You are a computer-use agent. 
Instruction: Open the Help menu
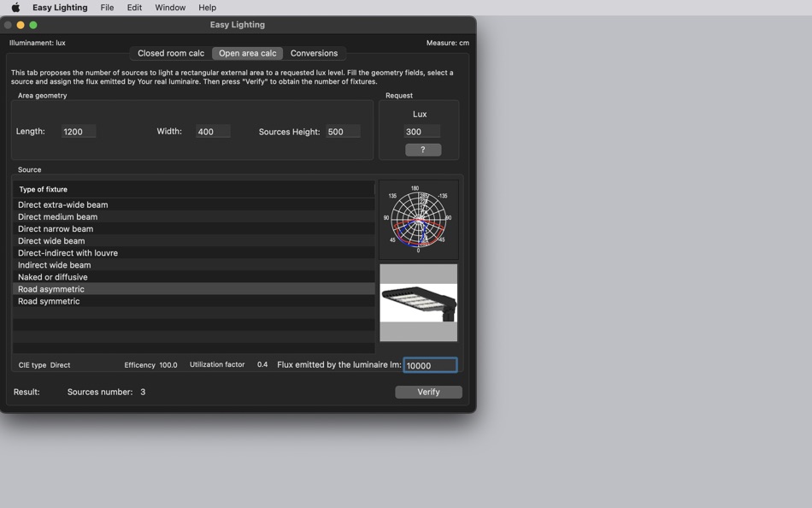[207, 7]
